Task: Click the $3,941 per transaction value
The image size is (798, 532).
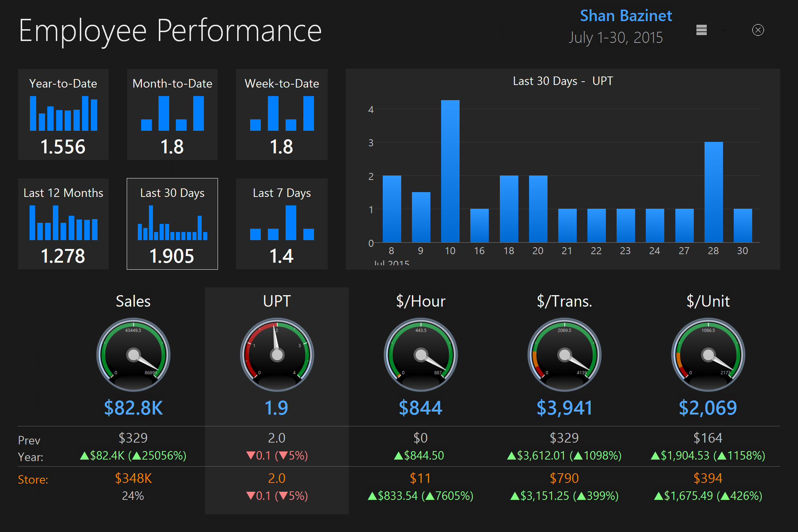Action: [x=565, y=408]
